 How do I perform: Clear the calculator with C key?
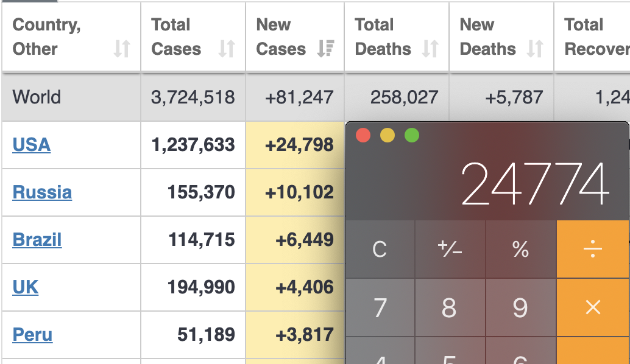[x=380, y=249]
